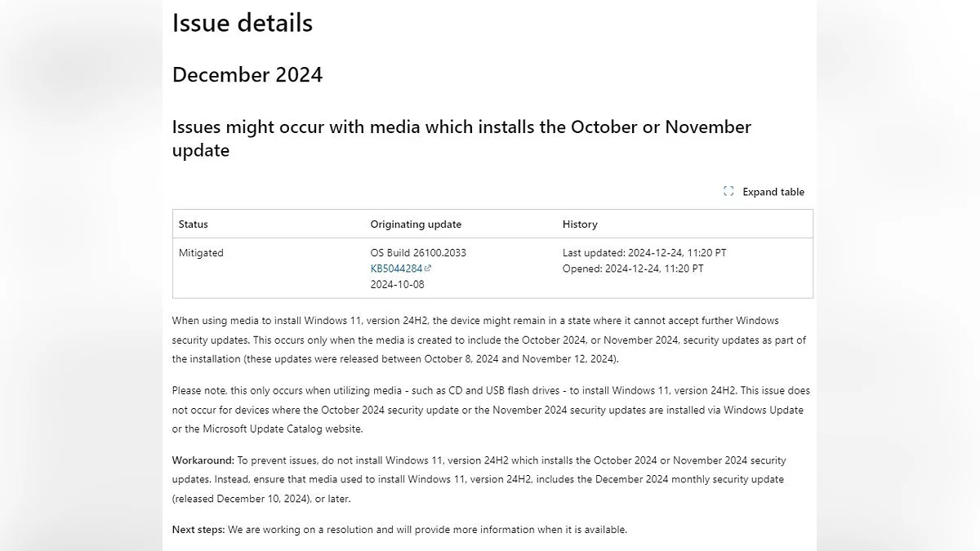980x551 pixels.
Task: Click the Status column header
Action: pyautogui.click(x=194, y=224)
